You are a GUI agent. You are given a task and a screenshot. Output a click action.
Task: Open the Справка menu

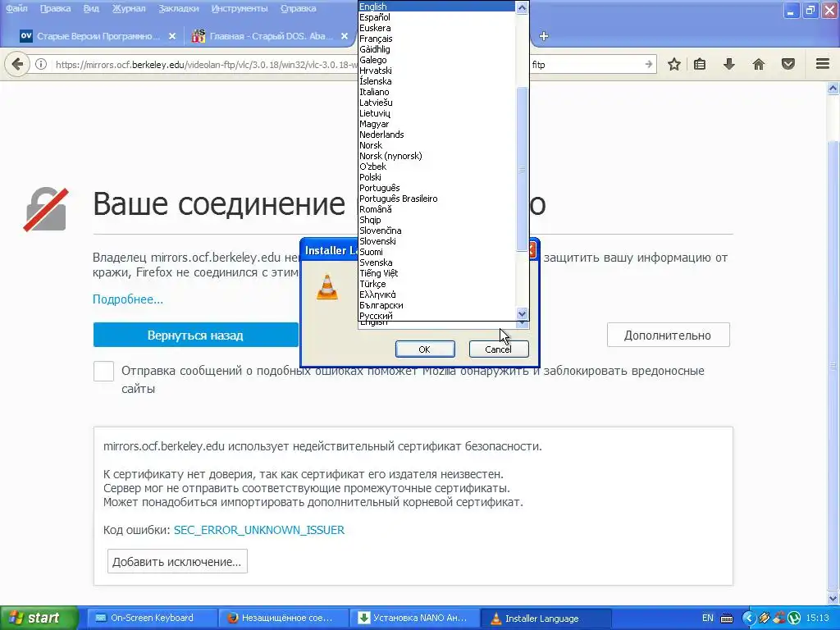coord(298,8)
